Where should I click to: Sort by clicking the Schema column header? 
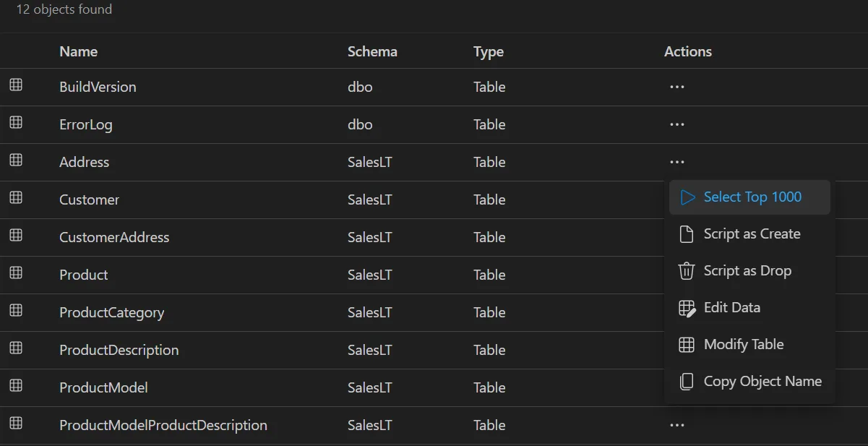click(372, 51)
